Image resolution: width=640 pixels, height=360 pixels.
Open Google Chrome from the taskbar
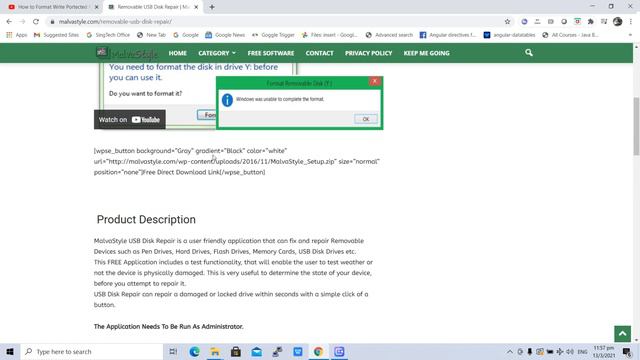318,351
